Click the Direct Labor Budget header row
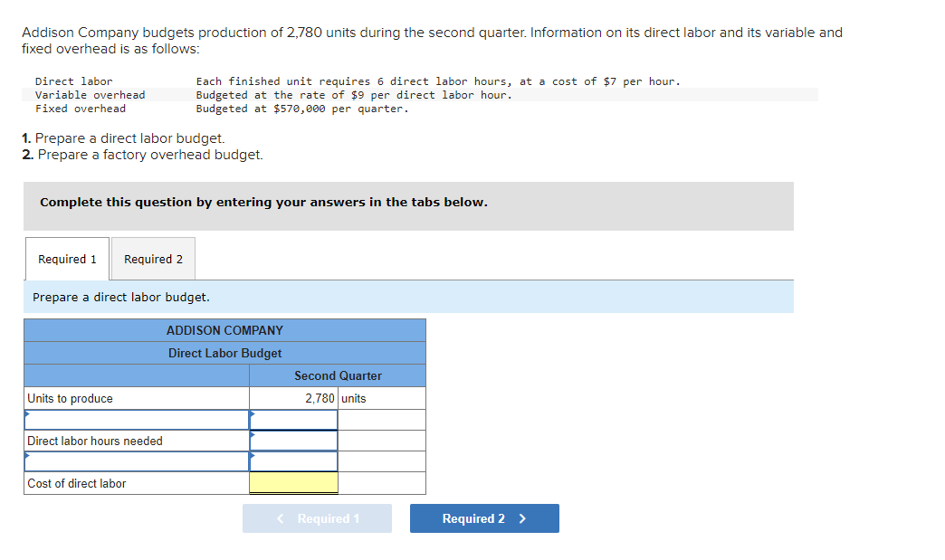This screenshot has height=560, width=945. pyautogui.click(x=224, y=353)
